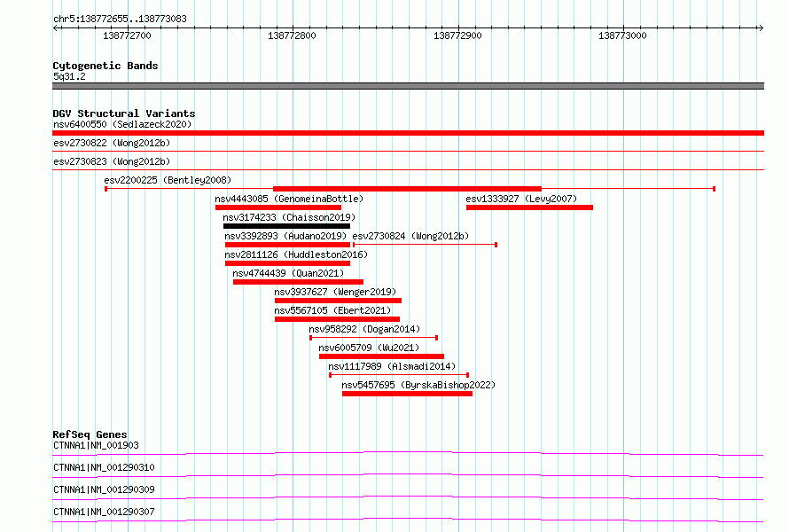Open the CTNNA1|NM_001290310 transcript label

pyautogui.click(x=104, y=467)
